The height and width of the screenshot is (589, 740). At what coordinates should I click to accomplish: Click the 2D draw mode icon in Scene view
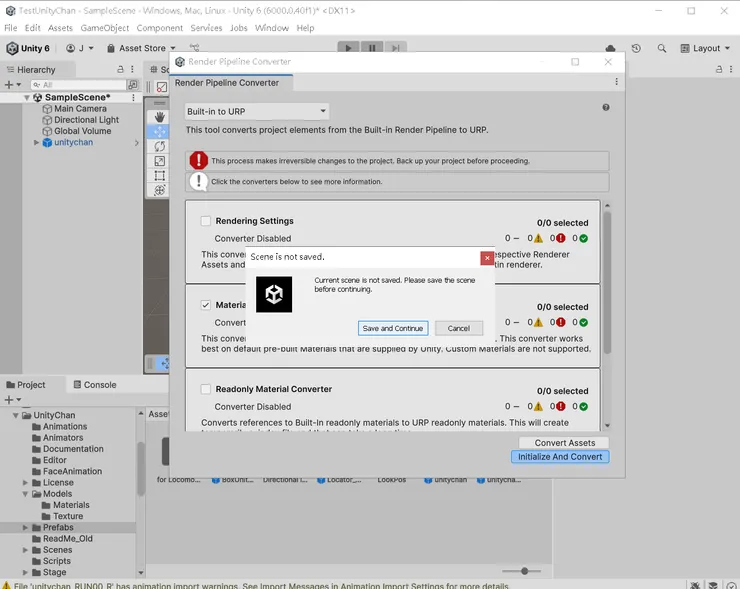click(x=161, y=87)
